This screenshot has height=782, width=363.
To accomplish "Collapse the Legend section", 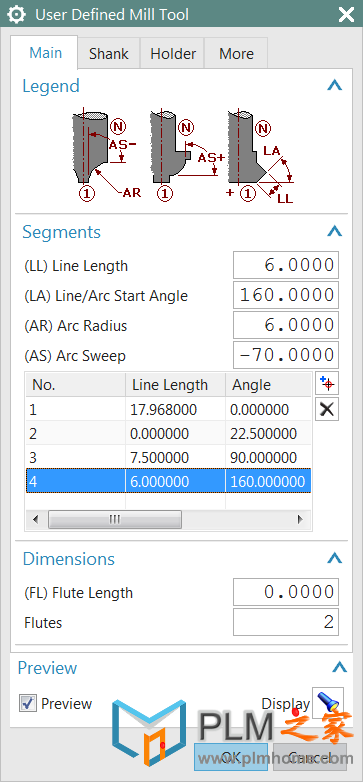I will tap(335, 86).
